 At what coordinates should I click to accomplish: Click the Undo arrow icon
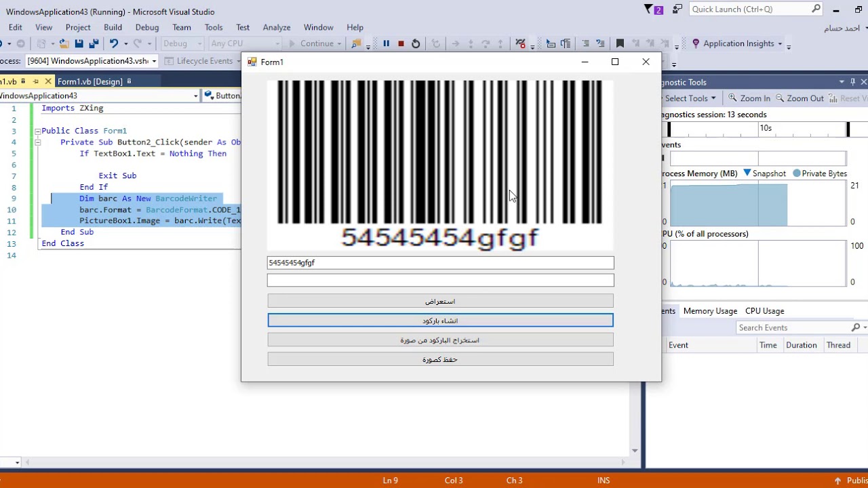click(x=113, y=43)
